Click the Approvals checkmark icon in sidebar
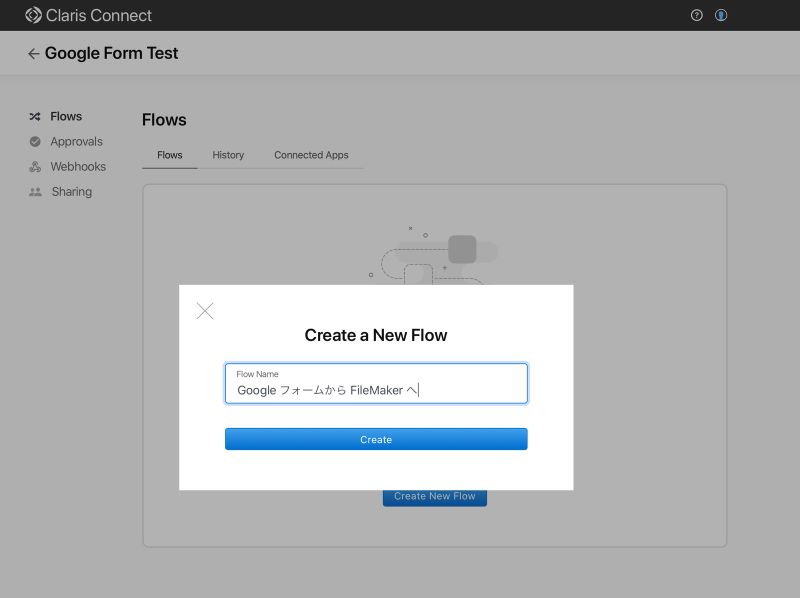Image resolution: width=800 pixels, height=598 pixels. click(35, 141)
